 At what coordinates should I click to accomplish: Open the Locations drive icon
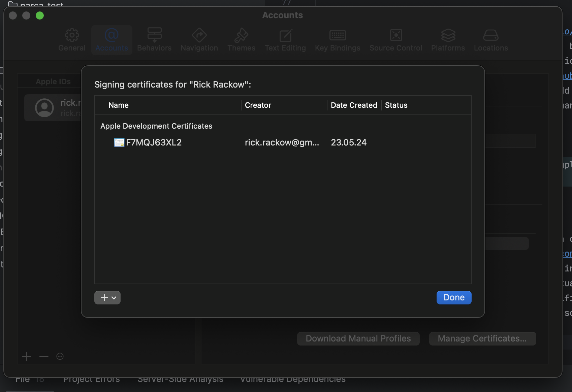click(491, 35)
